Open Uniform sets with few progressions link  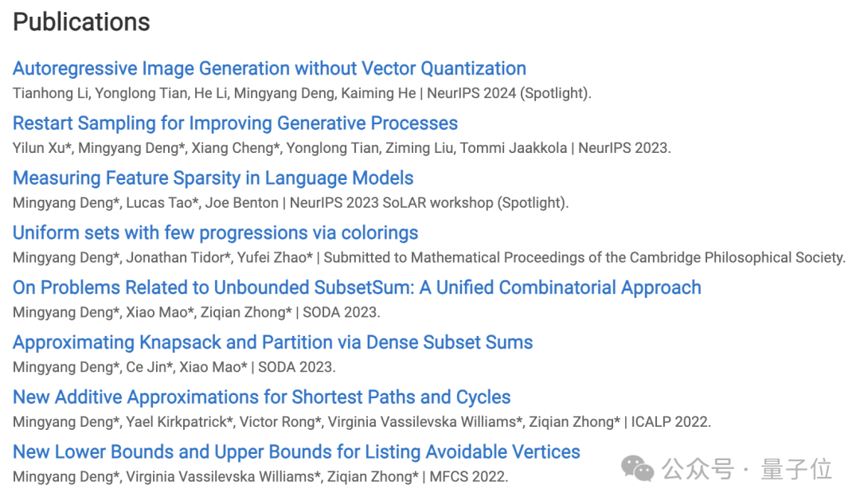(x=216, y=233)
